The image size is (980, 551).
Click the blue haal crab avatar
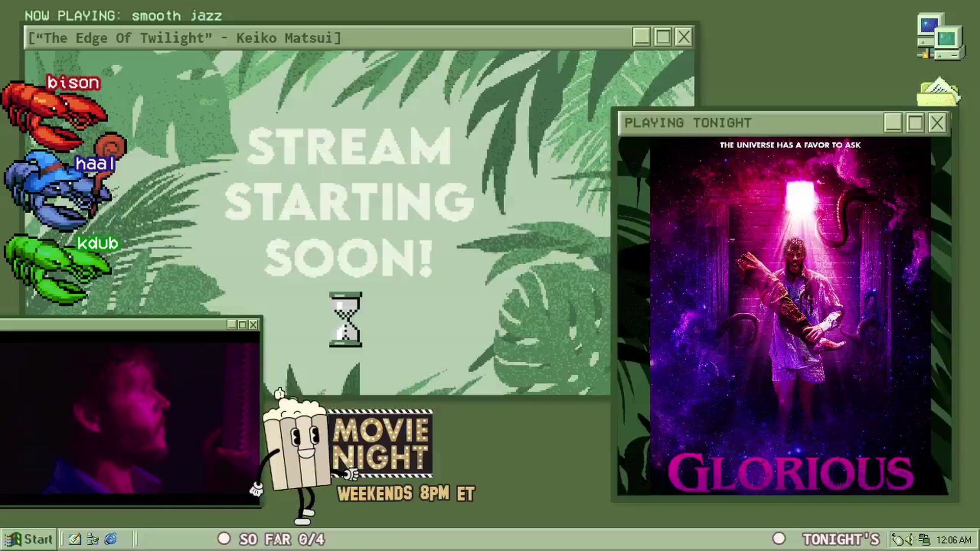pos(59,190)
